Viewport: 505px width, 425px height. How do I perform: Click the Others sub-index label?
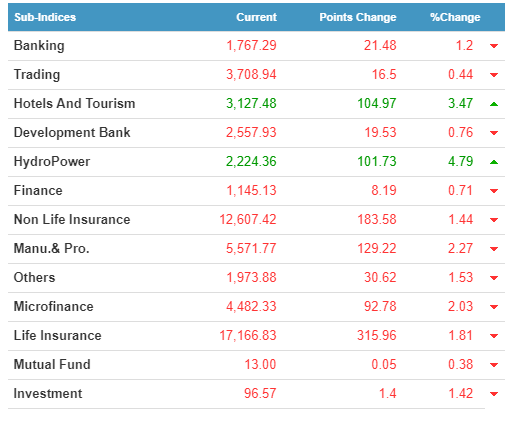tap(34, 277)
